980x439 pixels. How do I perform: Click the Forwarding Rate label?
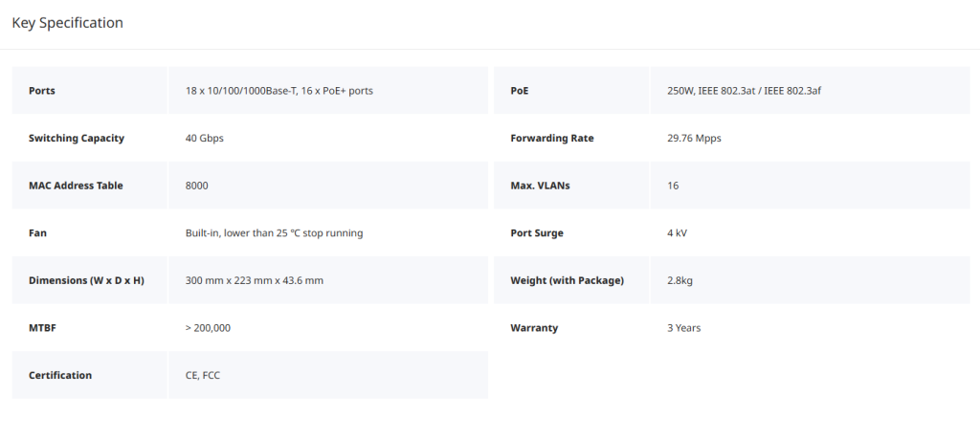coord(552,138)
